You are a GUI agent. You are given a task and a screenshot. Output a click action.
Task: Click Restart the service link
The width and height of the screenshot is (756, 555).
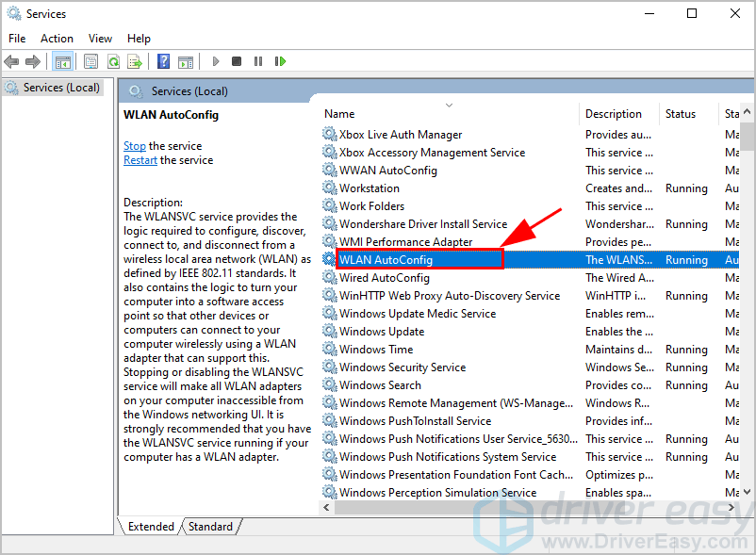pyautogui.click(x=140, y=160)
